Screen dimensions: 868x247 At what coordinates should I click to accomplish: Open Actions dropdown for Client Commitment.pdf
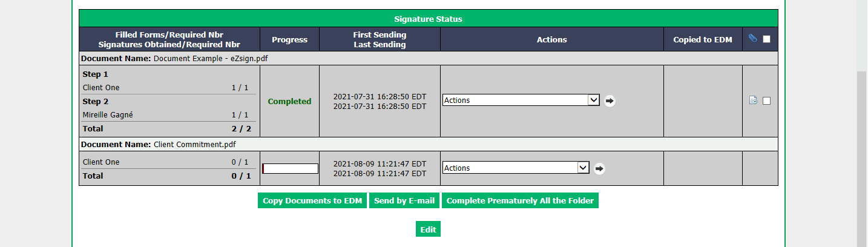(x=516, y=168)
